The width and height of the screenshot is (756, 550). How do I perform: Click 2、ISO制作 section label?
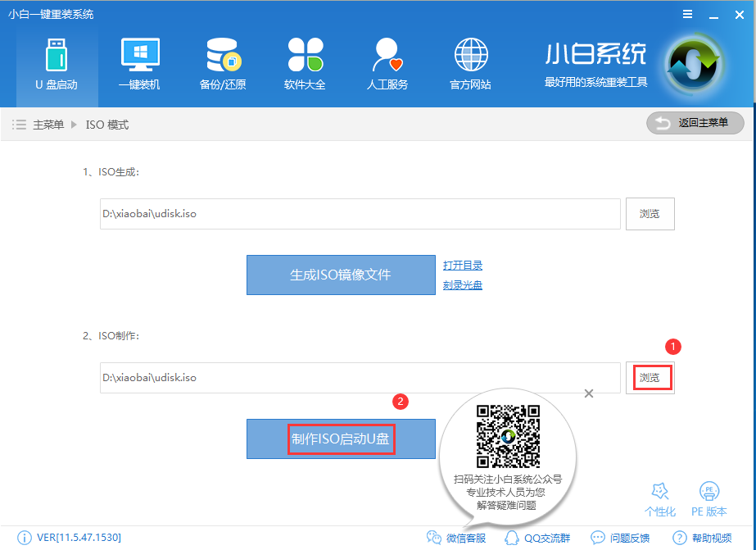[x=111, y=336]
